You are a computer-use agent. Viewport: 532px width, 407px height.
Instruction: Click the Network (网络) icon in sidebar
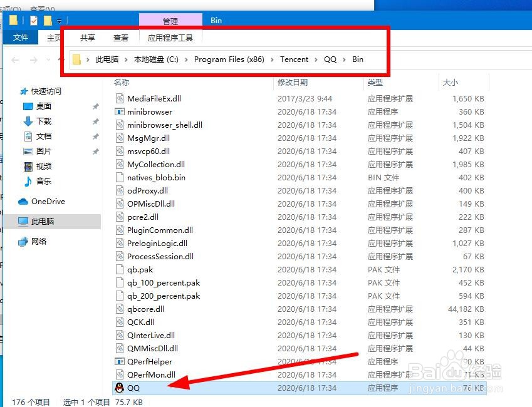(23, 242)
